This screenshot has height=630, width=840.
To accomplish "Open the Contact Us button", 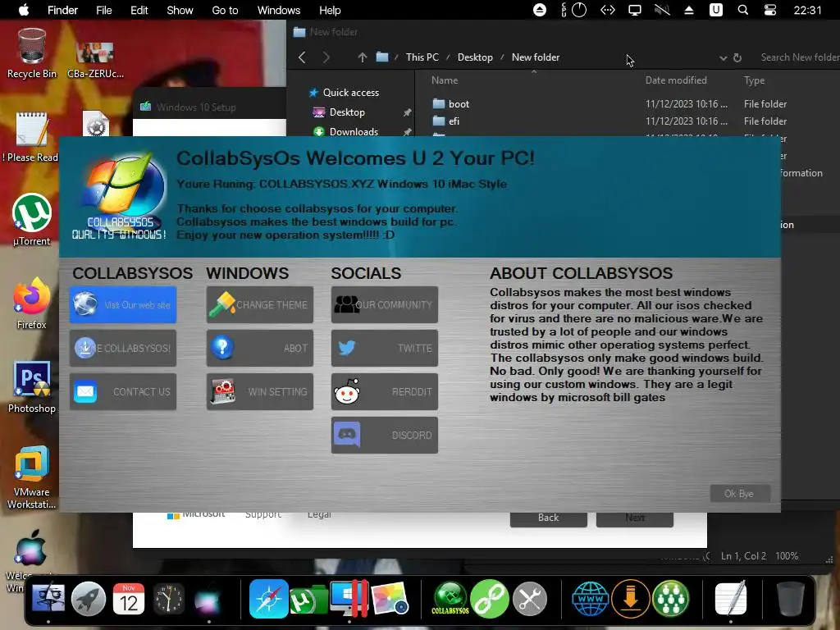I will pyautogui.click(x=123, y=391).
